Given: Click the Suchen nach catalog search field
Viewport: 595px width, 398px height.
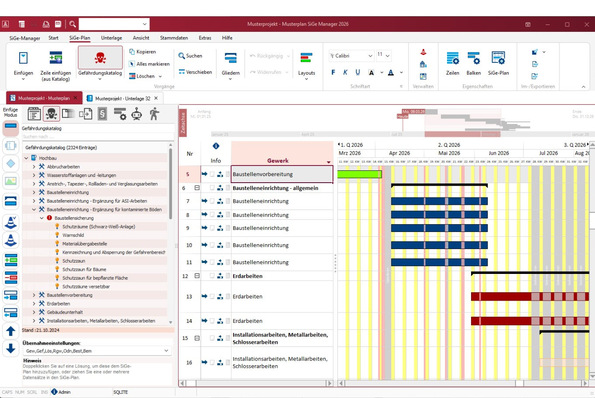Looking at the screenshot, I should click(98, 137).
